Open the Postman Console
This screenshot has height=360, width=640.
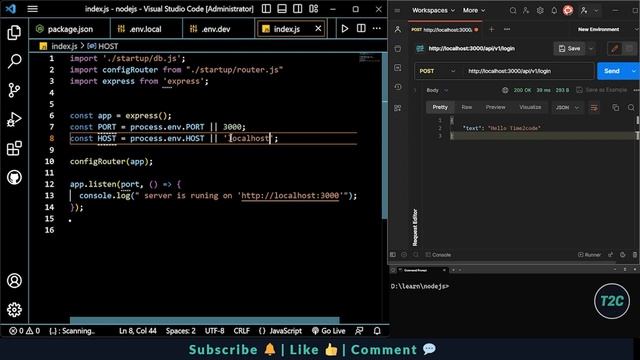[x=438, y=255]
